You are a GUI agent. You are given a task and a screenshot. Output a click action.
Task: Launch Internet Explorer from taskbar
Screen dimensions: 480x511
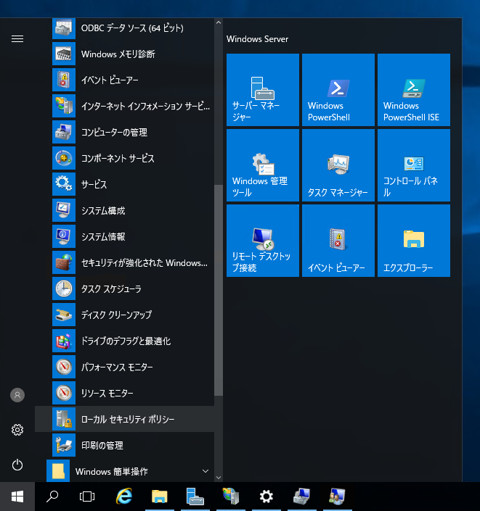124,497
